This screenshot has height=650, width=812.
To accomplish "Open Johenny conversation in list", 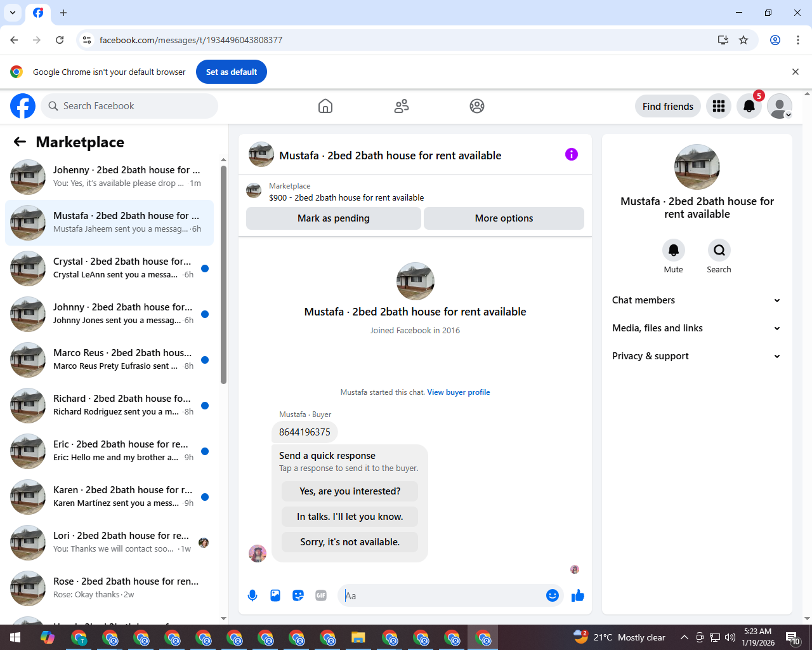I will tap(110, 177).
